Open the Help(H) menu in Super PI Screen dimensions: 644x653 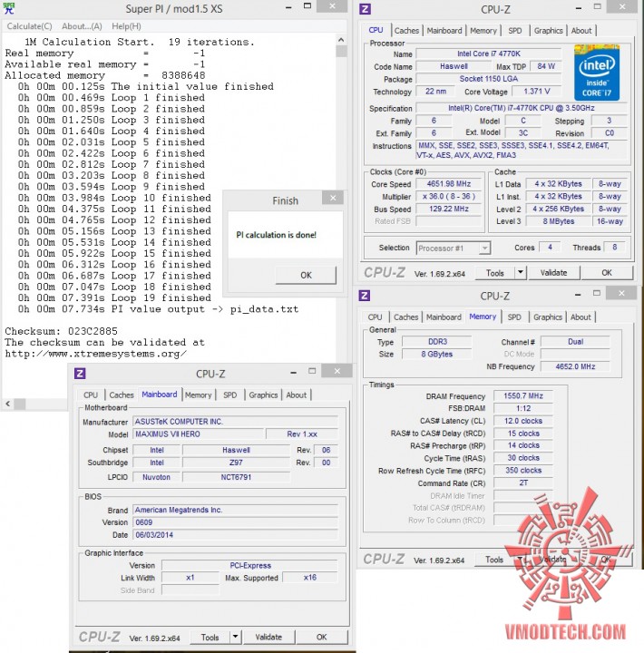(x=126, y=25)
